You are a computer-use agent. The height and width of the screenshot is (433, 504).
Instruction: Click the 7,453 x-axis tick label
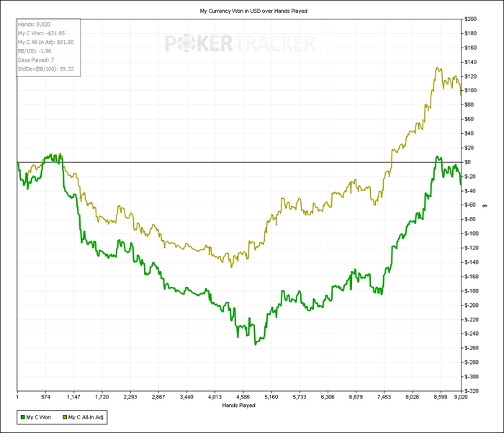coord(384,397)
